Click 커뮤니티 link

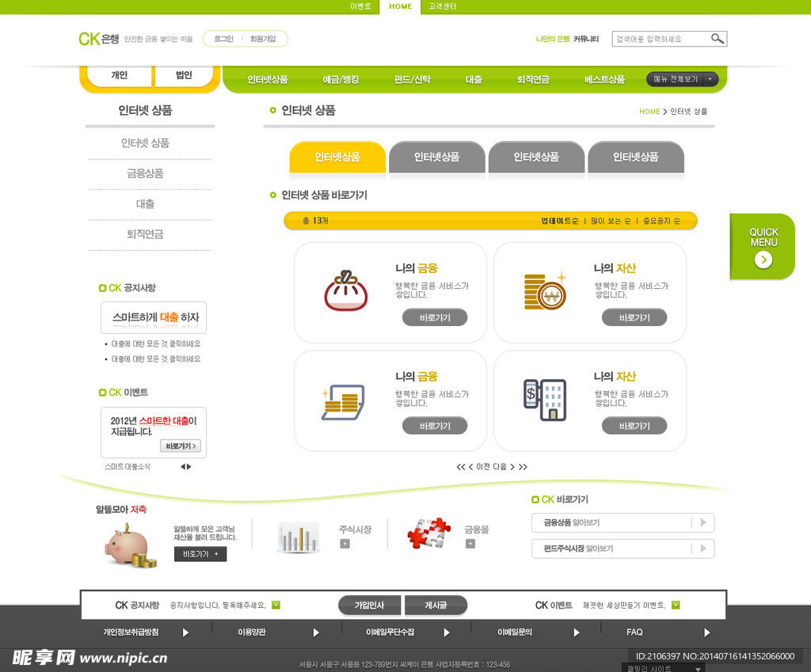point(586,39)
